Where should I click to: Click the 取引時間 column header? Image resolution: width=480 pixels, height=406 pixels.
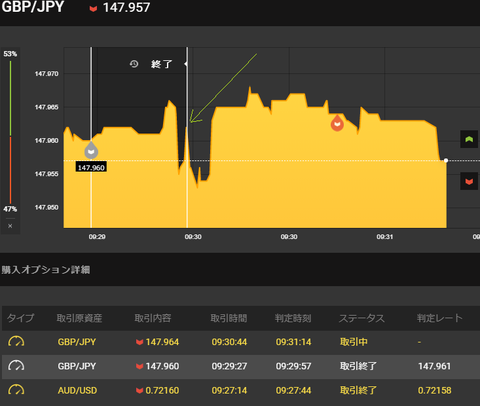(229, 318)
